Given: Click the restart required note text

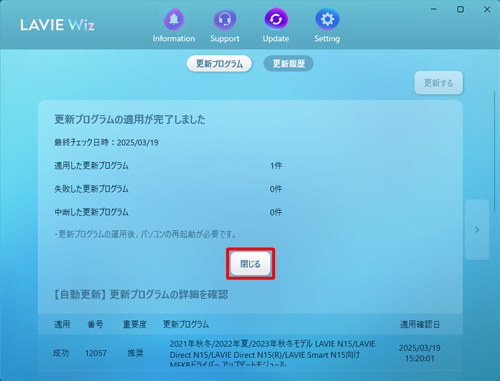Looking at the screenshot, I should click(145, 234).
